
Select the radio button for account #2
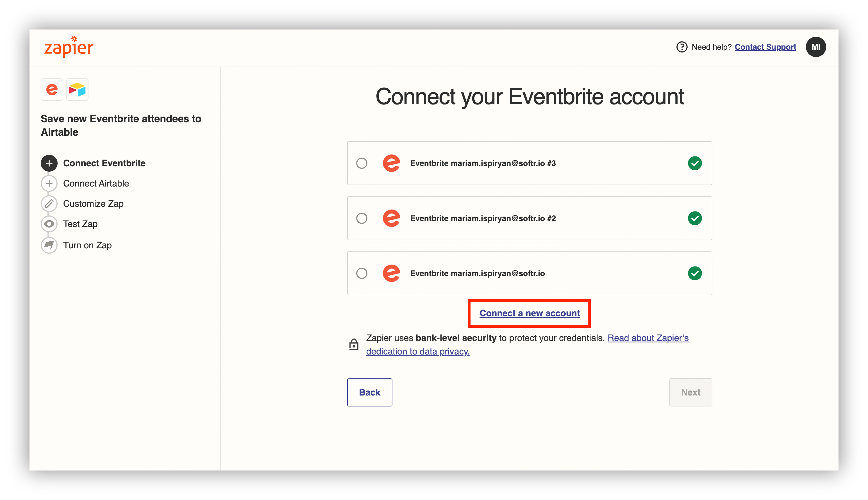[361, 217]
